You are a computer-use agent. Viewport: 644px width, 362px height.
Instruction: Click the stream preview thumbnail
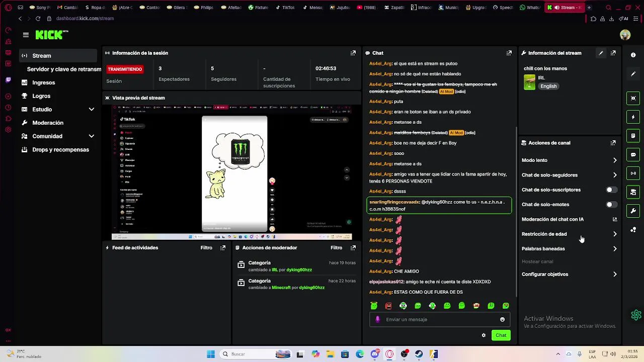(231, 172)
